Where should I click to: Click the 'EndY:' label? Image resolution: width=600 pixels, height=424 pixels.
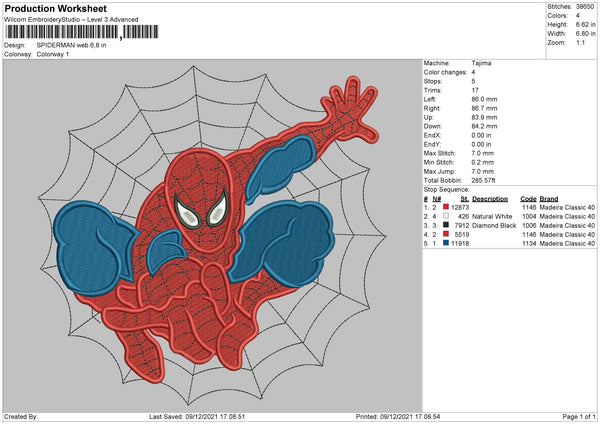point(432,144)
